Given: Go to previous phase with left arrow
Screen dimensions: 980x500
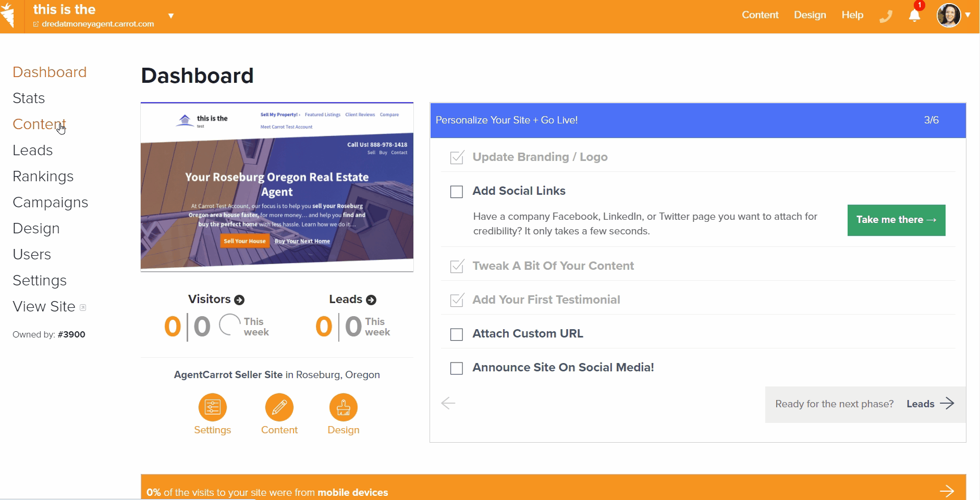Looking at the screenshot, I should click(x=448, y=403).
